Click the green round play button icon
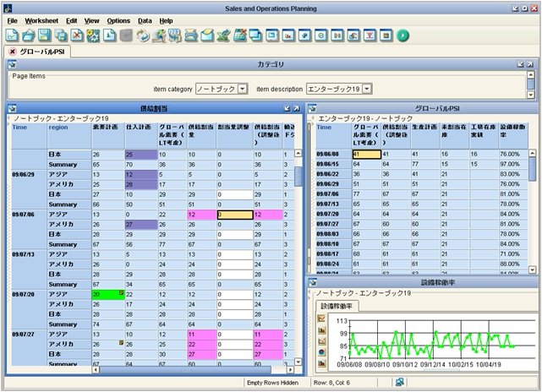This screenshot has height=392, width=542. (x=402, y=35)
